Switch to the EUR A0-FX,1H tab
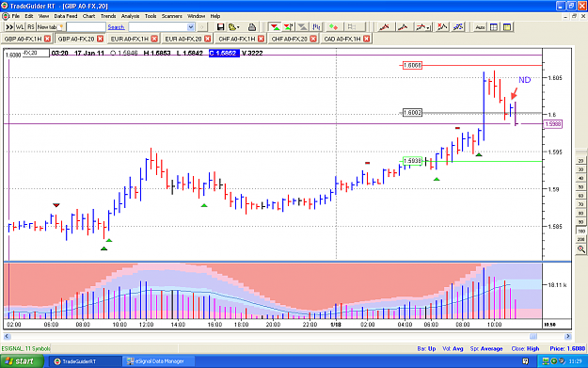Viewport: 588px width, 368px height. (130, 39)
